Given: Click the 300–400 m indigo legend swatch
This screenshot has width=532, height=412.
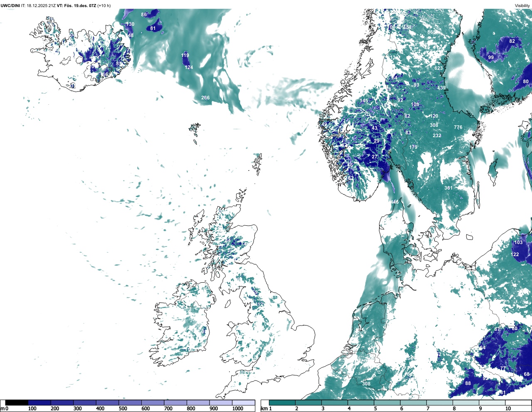Looking at the screenshot, I should coord(85,402).
